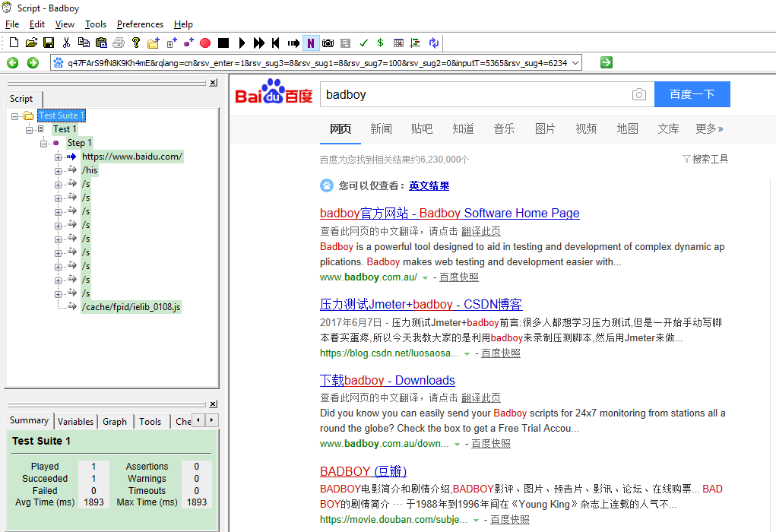
Task: Capture a screenshot with the camera icon
Action: pyautogui.click(x=328, y=43)
